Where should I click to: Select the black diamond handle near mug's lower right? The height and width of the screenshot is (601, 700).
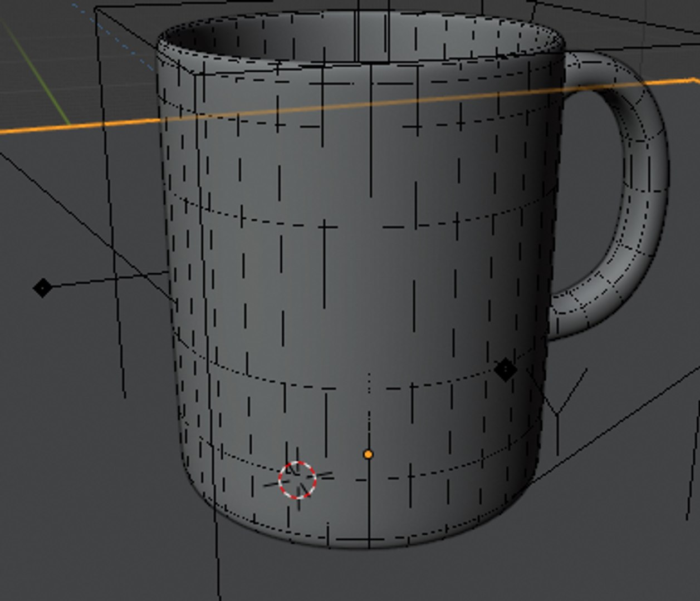(506, 371)
